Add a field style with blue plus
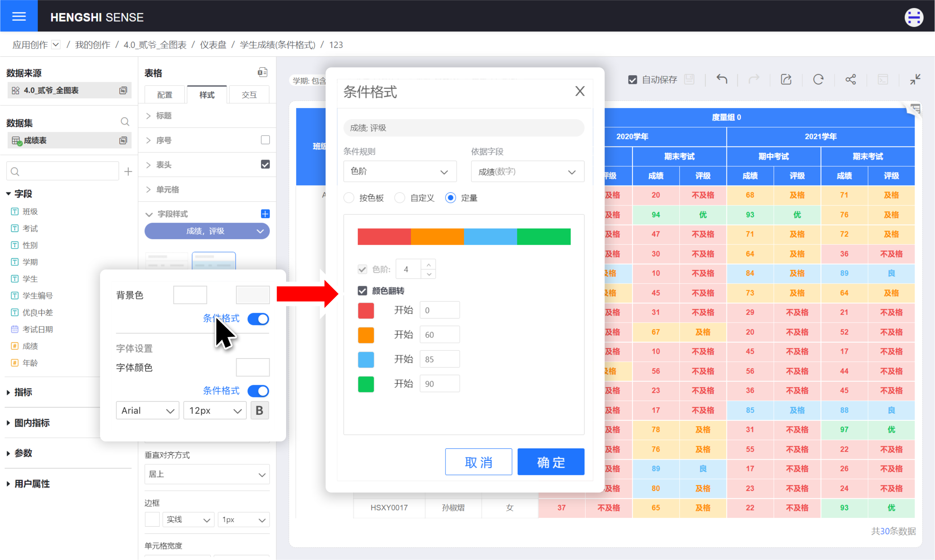 pyautogui.click(x=265, y=214)
